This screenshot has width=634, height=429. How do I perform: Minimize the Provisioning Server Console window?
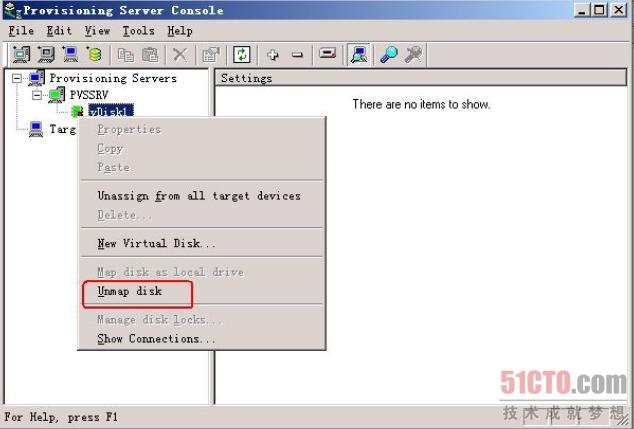click(582, 10)
